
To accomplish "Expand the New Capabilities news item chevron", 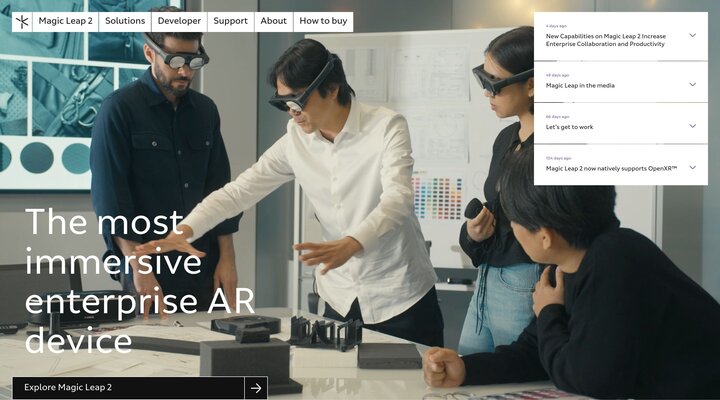I will 692,35.
